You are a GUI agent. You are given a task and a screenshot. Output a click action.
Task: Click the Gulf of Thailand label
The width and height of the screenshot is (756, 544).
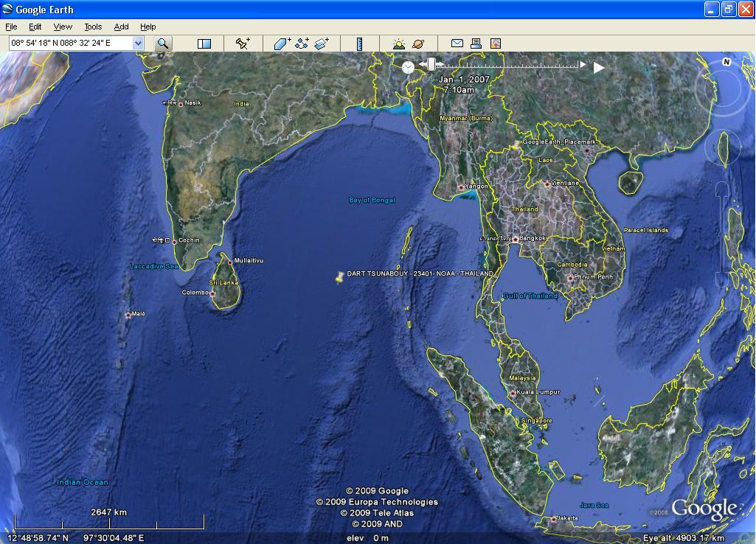pos(530,296)
